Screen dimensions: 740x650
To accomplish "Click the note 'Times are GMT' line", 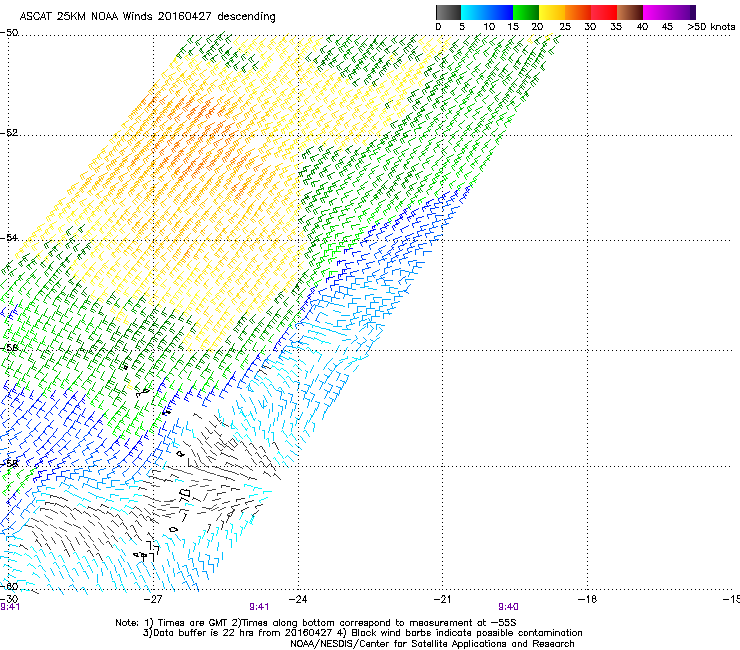I will [x=316, y=623].
